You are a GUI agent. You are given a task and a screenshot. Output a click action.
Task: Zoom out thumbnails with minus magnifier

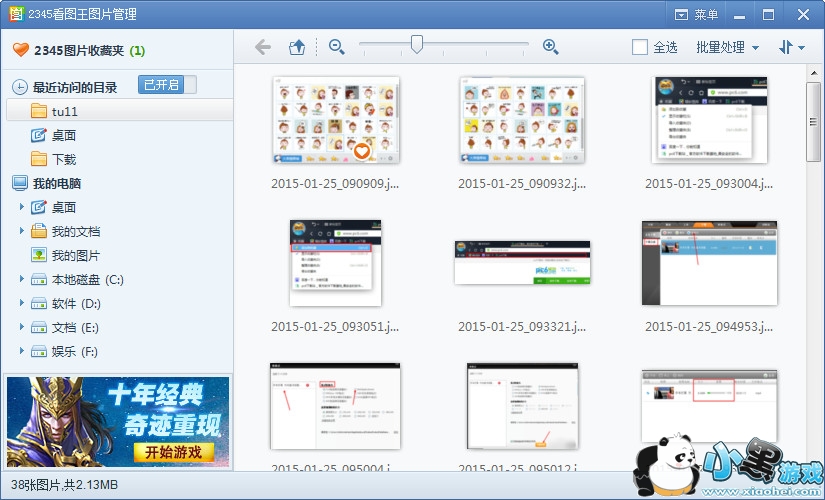(x=337, y=47)
